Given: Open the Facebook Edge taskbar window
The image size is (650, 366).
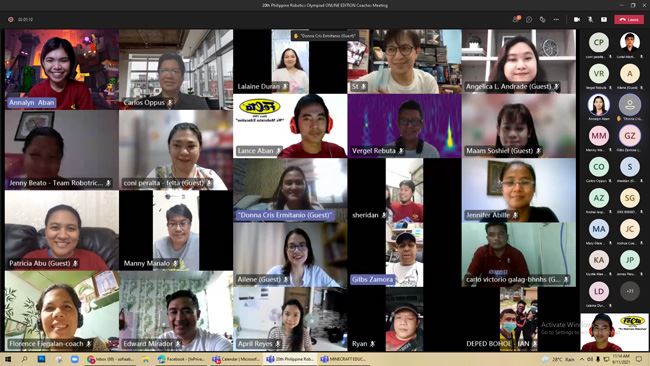Looking at the screenshot, I should click(181, 359).
